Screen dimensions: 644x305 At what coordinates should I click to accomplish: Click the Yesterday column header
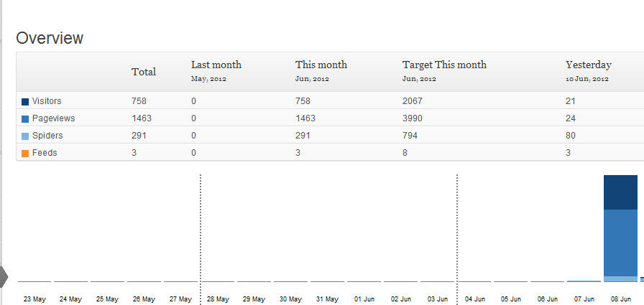click(x=588, y=65)
